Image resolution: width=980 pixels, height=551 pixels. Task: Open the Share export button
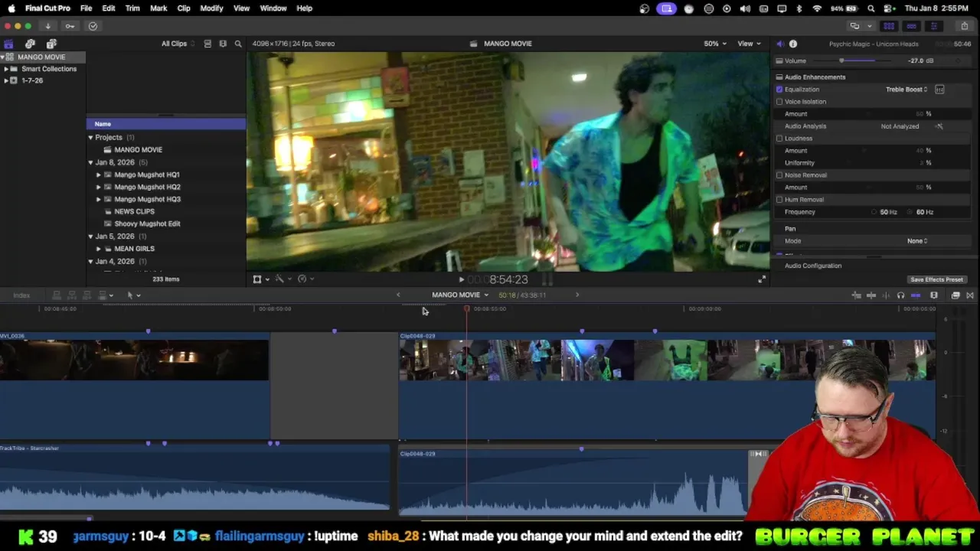tap(964, 26)
